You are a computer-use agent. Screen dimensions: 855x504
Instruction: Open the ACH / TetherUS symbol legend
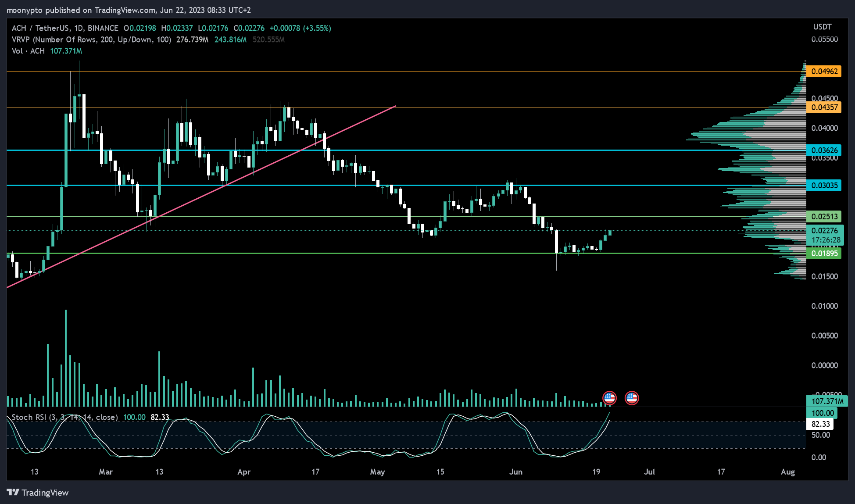click(x=65, y=28)
